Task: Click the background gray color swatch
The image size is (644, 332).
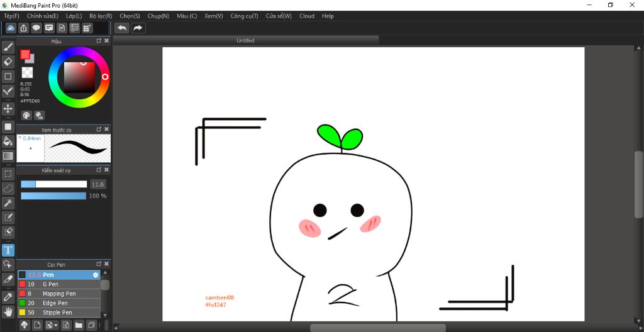Action: pyautogui.click(x=31, y=60)
